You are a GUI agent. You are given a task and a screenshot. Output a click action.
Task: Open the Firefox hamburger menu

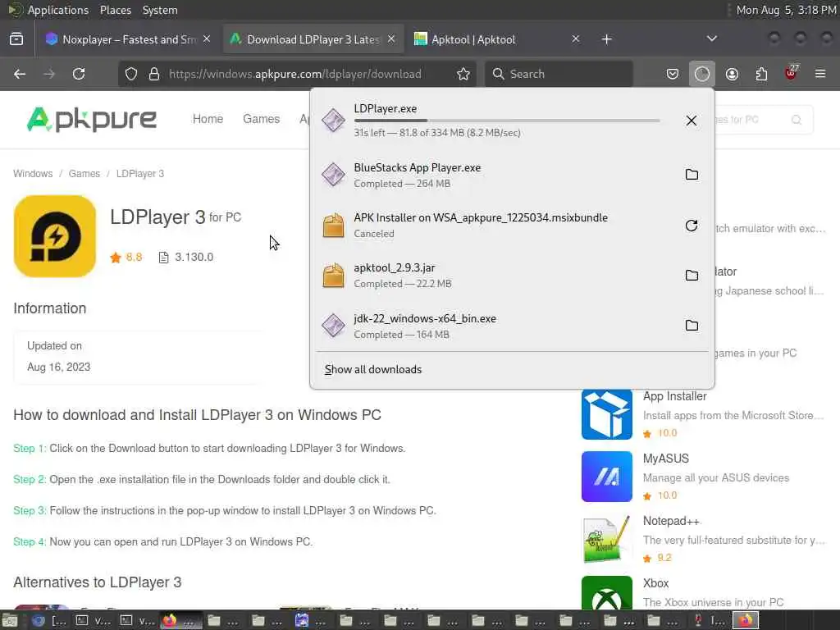(x=820, y=74)
